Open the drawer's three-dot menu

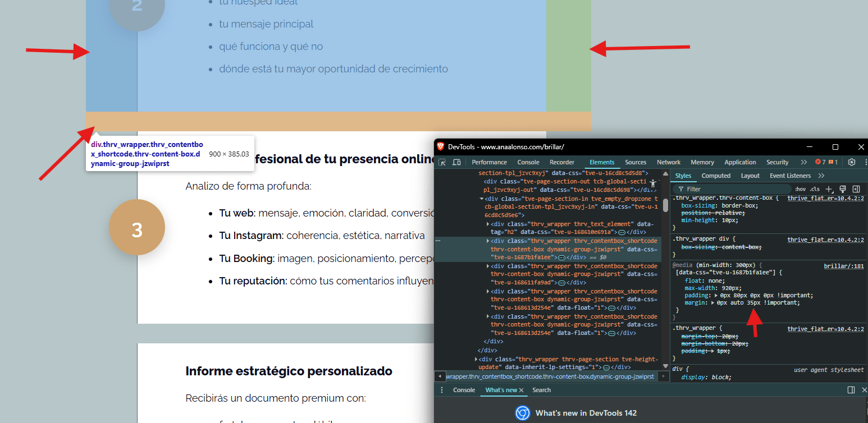click(x=442, y=390)
